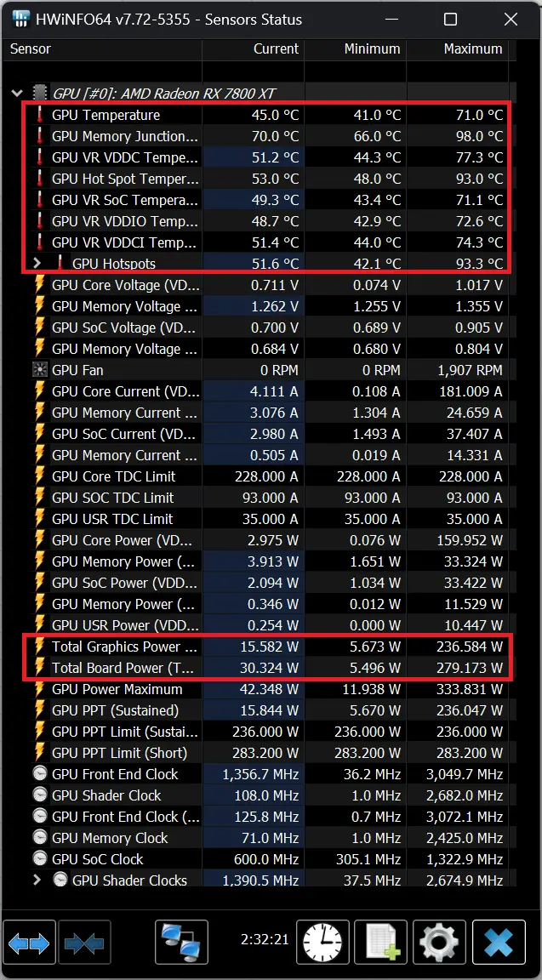The width and height of the screenshot is (542, 980).
Task: Close sensors with the blue X button
Action: pyautogui.click(x=498, y=943)
